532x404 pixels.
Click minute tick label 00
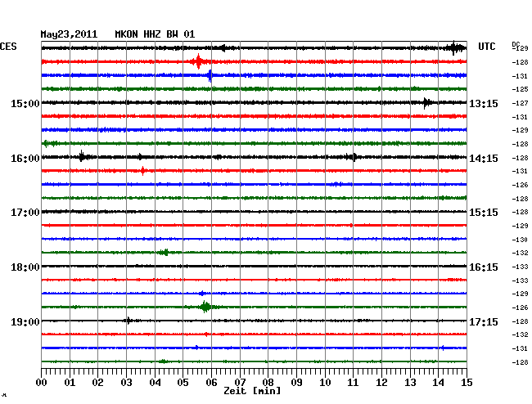click(42, 383)
